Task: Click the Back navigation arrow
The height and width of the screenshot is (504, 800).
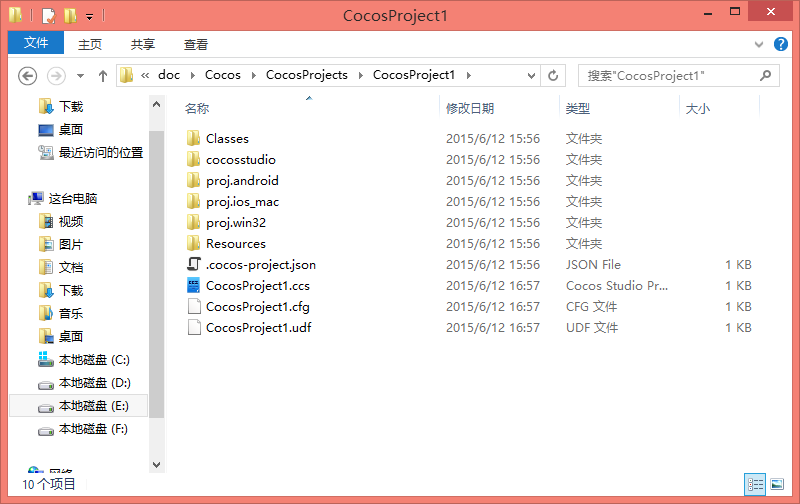Action: pyautogui.click(x=28, y=76)
